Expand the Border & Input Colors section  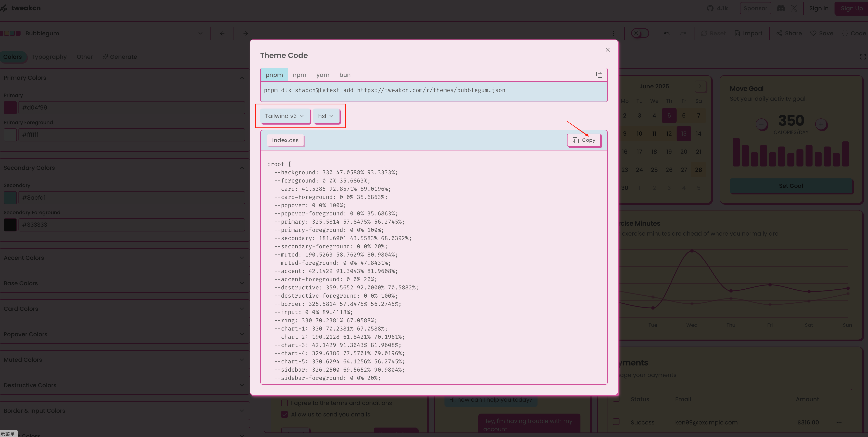pos(125,411)
